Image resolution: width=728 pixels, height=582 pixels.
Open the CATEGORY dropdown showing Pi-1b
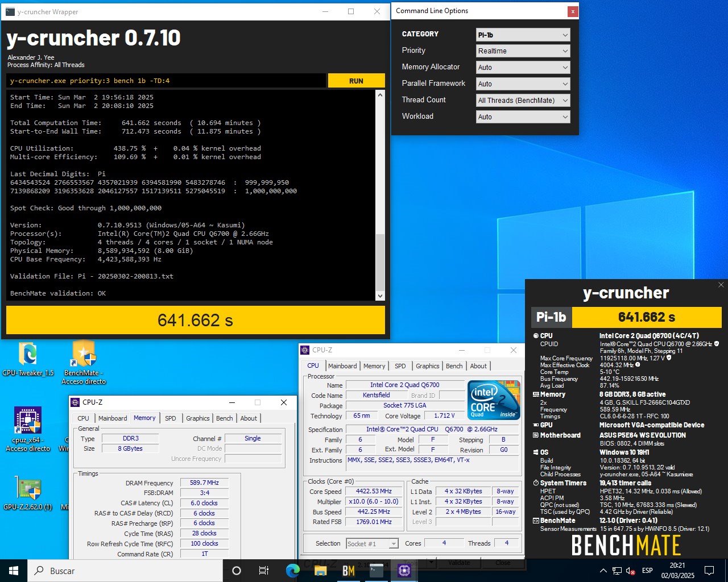click(523, 35)
